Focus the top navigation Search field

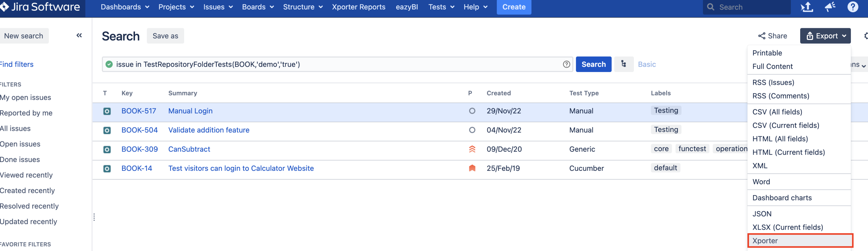(746, 7)
